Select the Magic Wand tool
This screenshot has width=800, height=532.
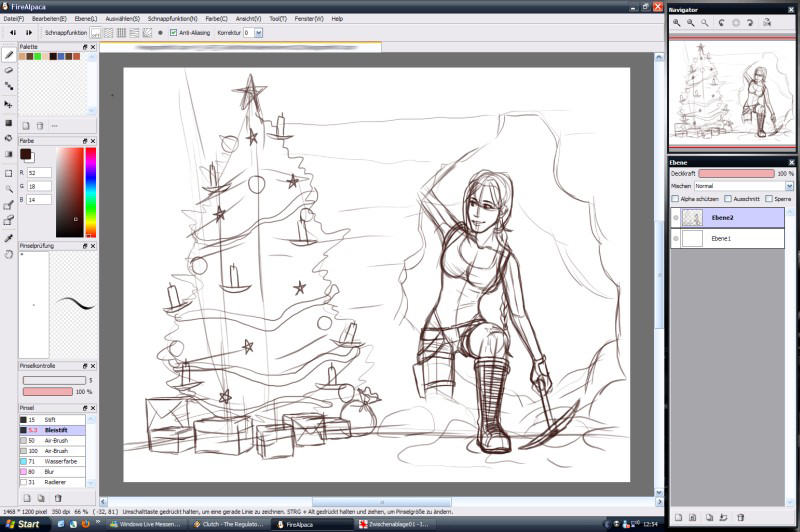click(9, 189)
